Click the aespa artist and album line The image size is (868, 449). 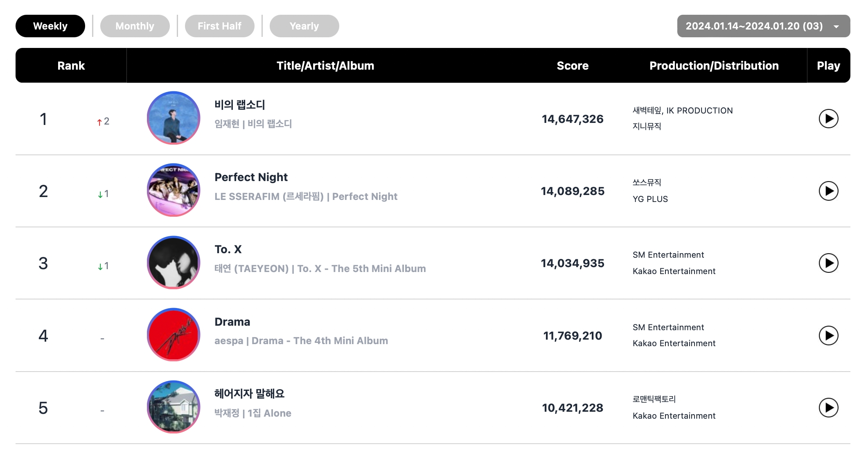(x=301, y=341)
